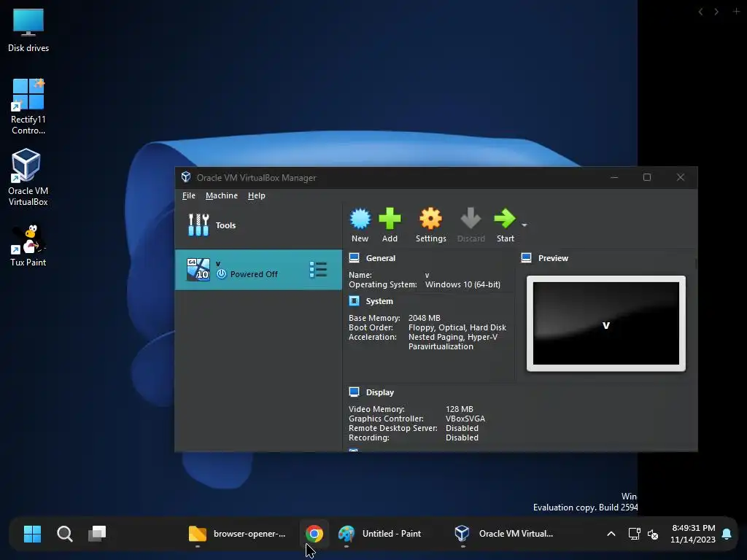Click the Windows 10 OS icon of VM v
The width and height of the screenshot is (747, 560).
198,270
